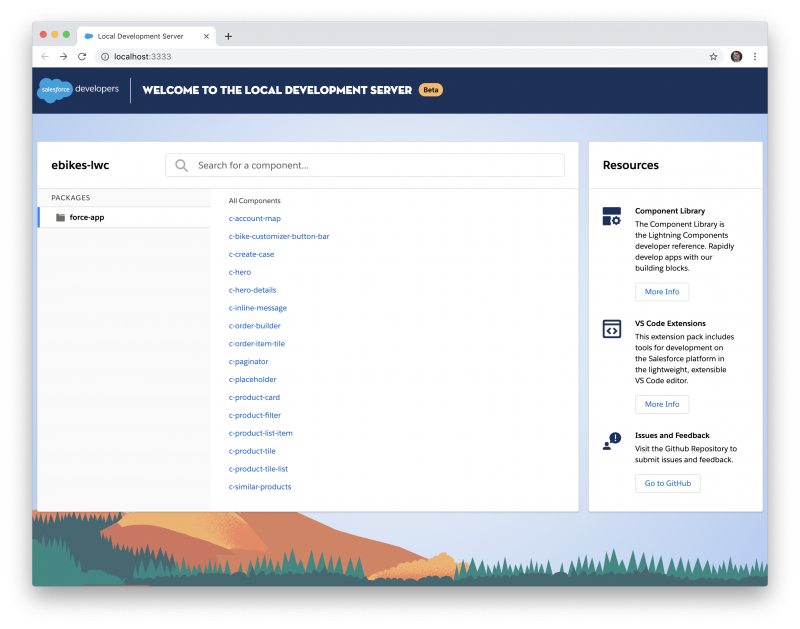Click the Resources panel heading

(631, 165)
